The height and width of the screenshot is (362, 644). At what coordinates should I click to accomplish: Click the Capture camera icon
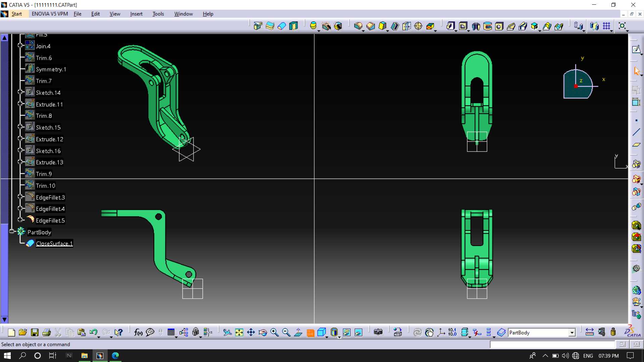coord(378,332)
